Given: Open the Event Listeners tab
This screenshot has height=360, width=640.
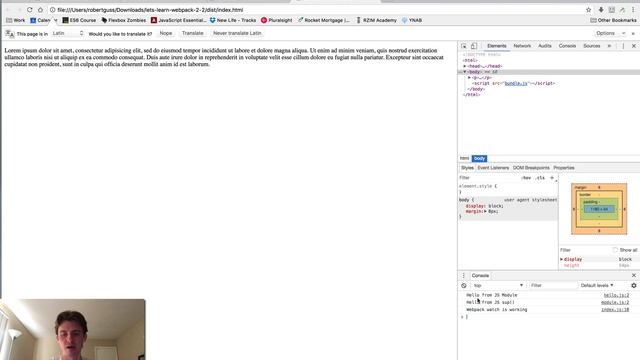Looking at the screenshot, I should 493,168.
